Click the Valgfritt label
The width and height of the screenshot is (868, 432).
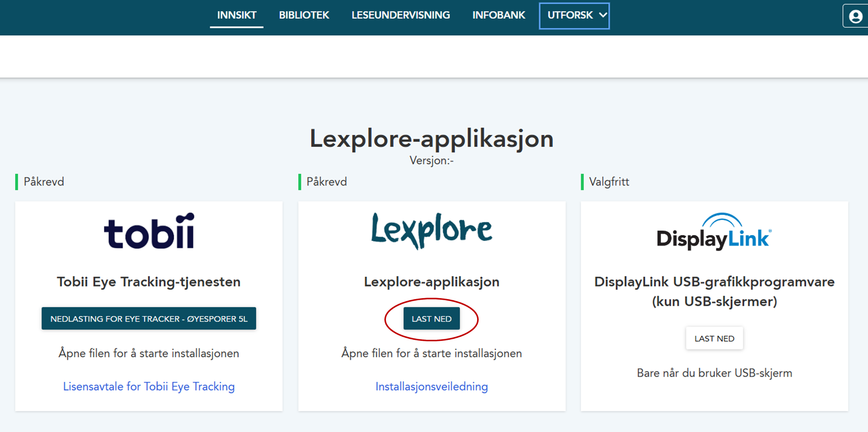click(609, 182)
